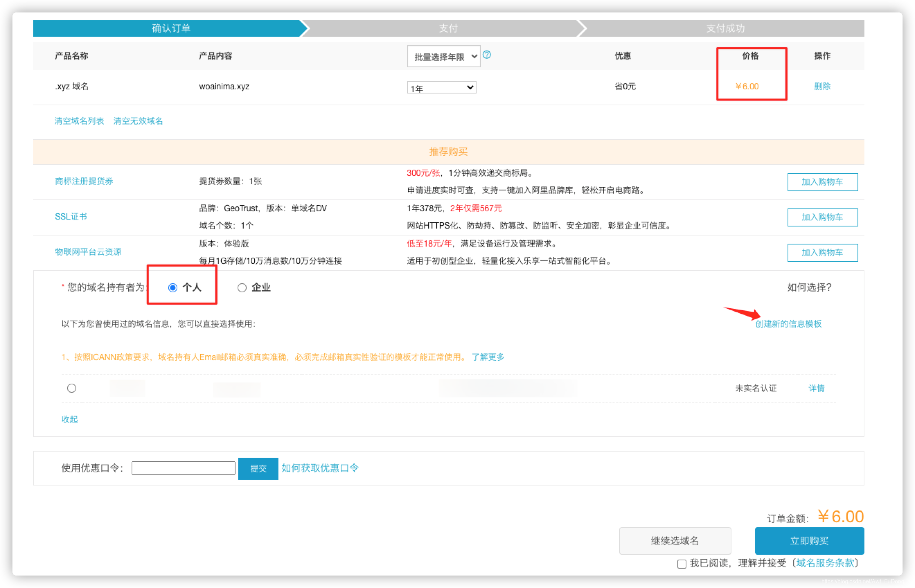The image size is (915, 588).
Task: Open the 商标注册提货券 link
Action: (x=84, y=181)
